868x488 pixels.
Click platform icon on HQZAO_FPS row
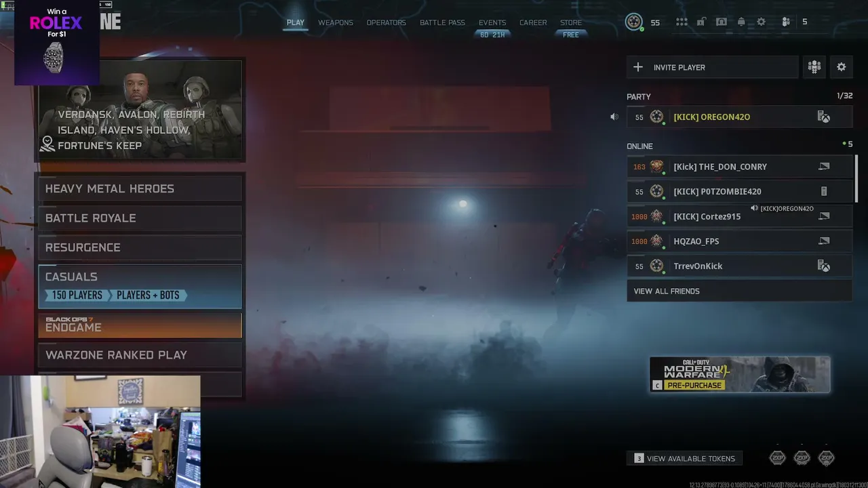coord(824,241)
